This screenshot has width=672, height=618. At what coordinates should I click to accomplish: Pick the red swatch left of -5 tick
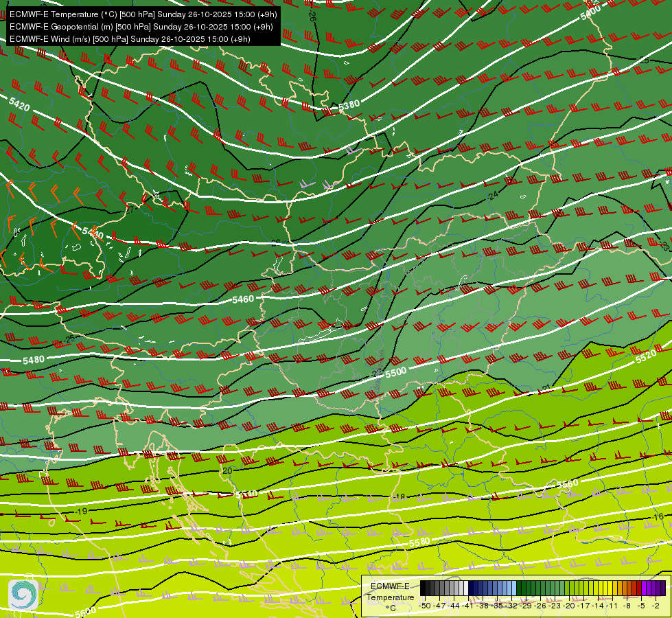tap(639, 588)
